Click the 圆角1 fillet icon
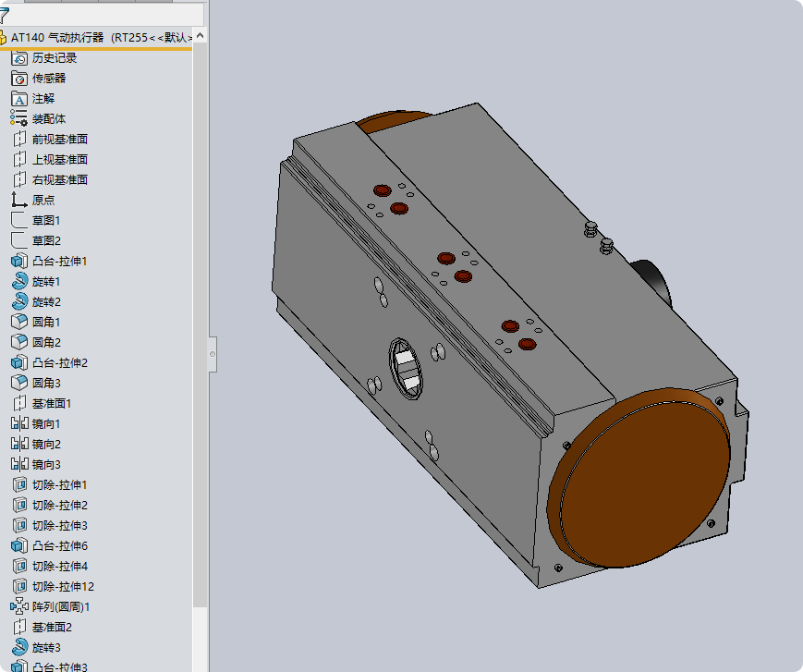Screen dimensions: 803x672 point(19,322)
